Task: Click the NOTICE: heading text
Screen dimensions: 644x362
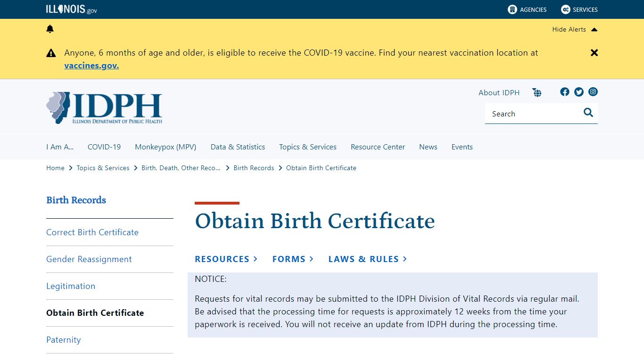Action: click(211, 279)
